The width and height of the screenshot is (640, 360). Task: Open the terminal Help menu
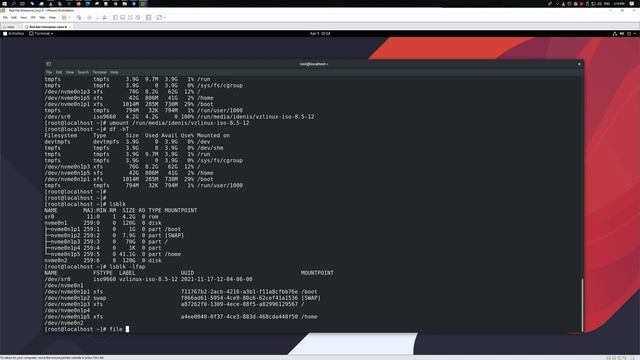click(x=114, y=72)
